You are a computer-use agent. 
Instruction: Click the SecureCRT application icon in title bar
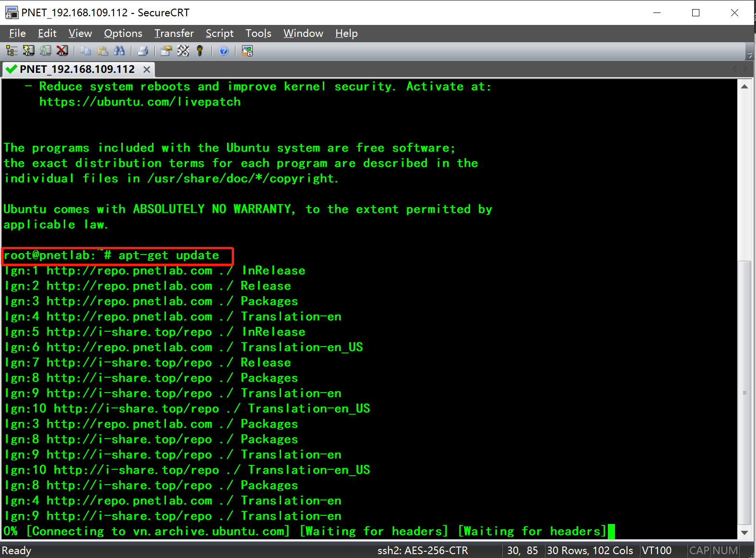pyautogui.click(x=12, y=12)
